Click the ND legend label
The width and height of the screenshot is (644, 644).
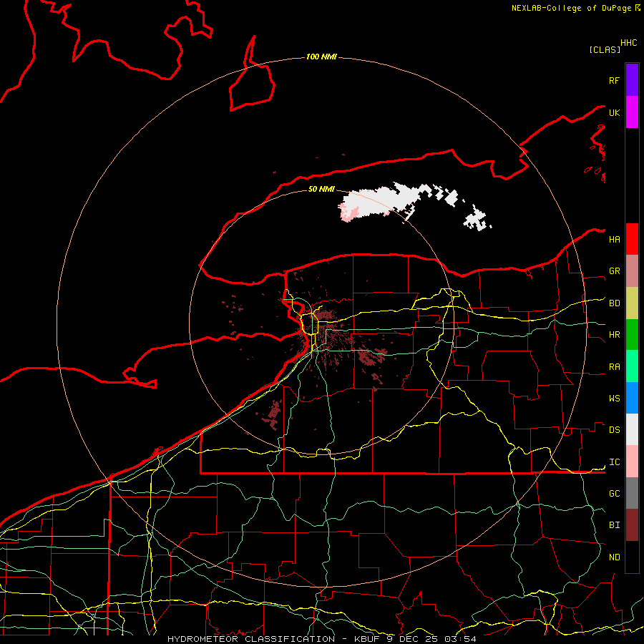coord(614,557)
